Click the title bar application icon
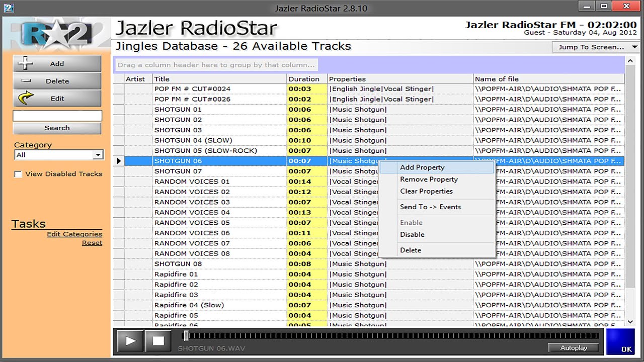The image size is (644, 362). pyautogui.click(x=9, y=8)
